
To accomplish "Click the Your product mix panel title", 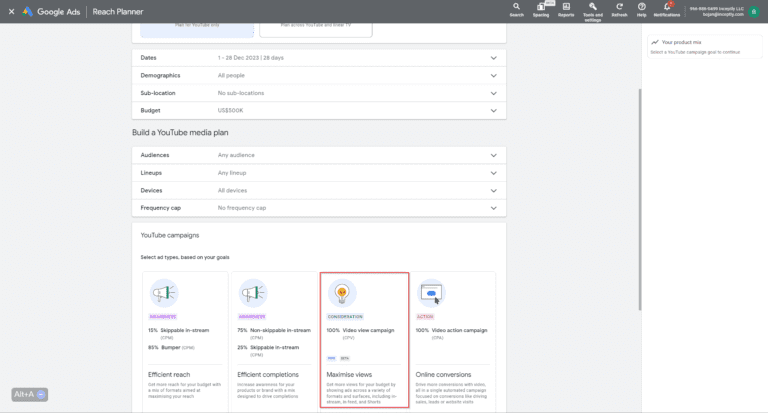I will [681, 42].
